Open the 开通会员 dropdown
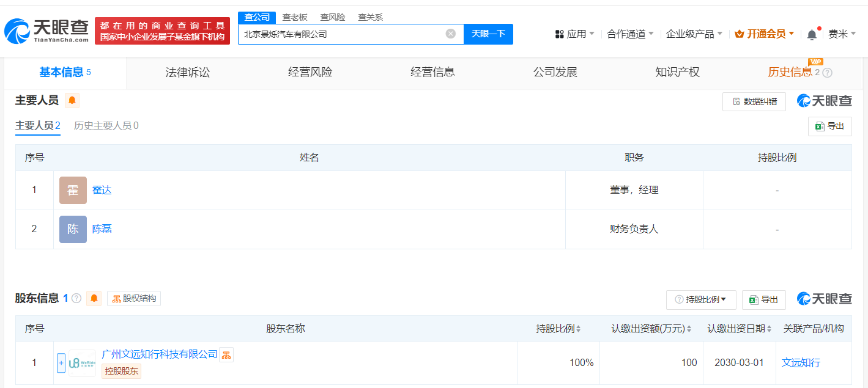 pyautogui.click(x=765, y=34)
